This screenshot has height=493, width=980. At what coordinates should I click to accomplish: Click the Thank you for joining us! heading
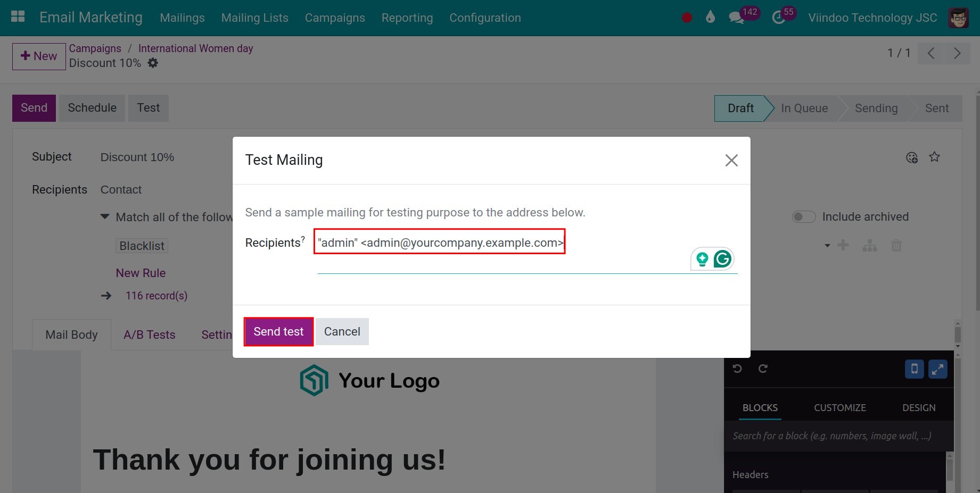(269, 459)
